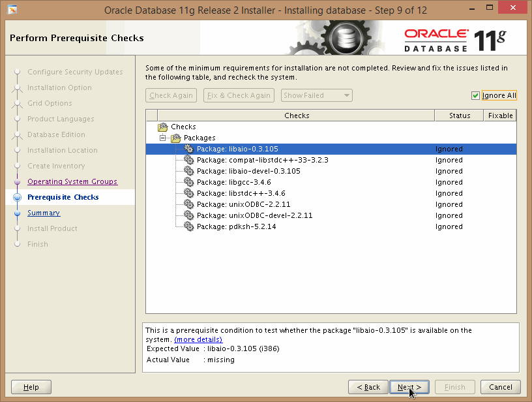Screen dimensions: 532x402
Task: Click gear icon for compat-libstdc++-33-3.2.3 package
Action: click(189, 160)
